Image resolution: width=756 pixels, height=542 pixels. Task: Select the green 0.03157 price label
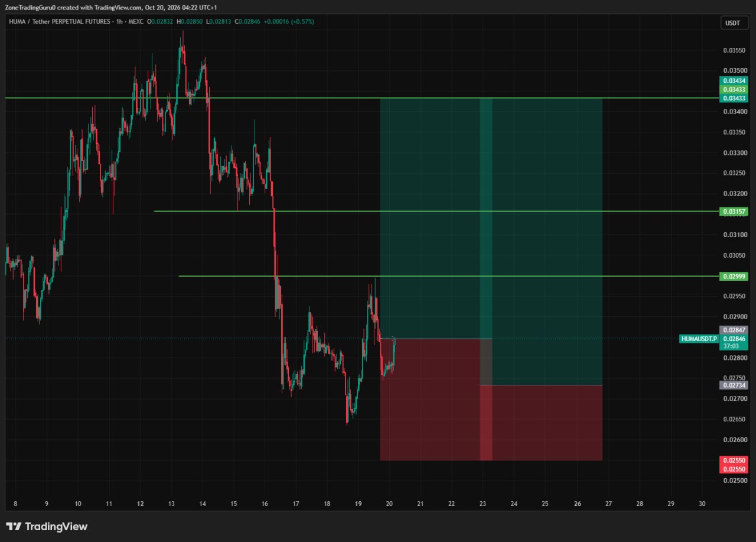[x=734, y=211]
